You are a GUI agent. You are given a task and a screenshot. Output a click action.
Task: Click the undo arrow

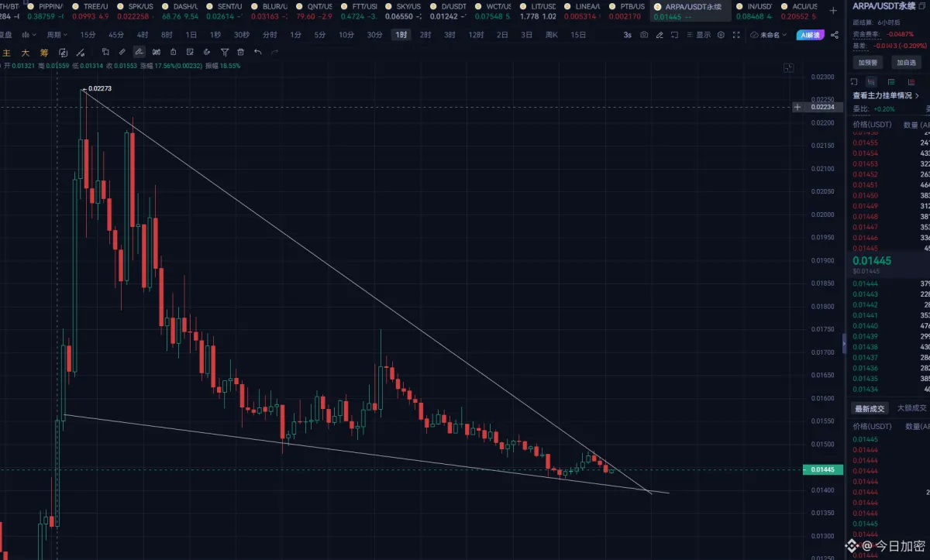257,52
